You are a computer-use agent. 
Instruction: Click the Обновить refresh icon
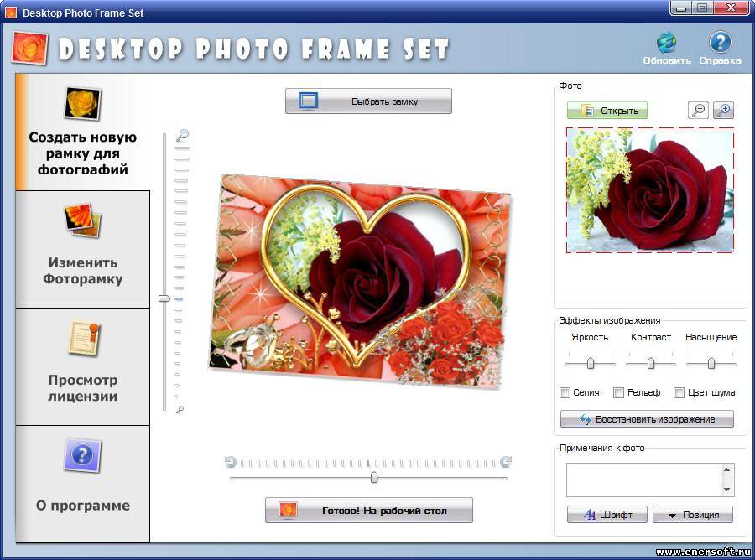click(x=667, y=43)
